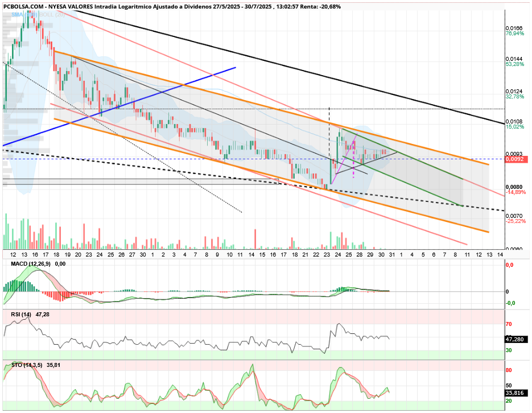Click the 32,78% percentage label
Screen dimensions: 532x413
515,97
